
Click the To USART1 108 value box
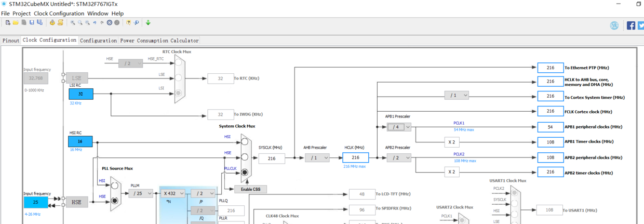549,210
